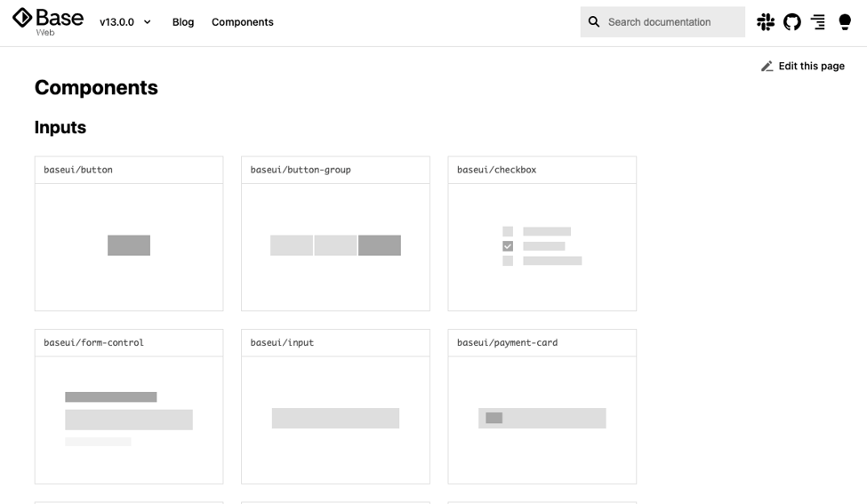This screenshot has width=867, height=504.
Task: Click the search magnifier icon
Action: [594, 22]
